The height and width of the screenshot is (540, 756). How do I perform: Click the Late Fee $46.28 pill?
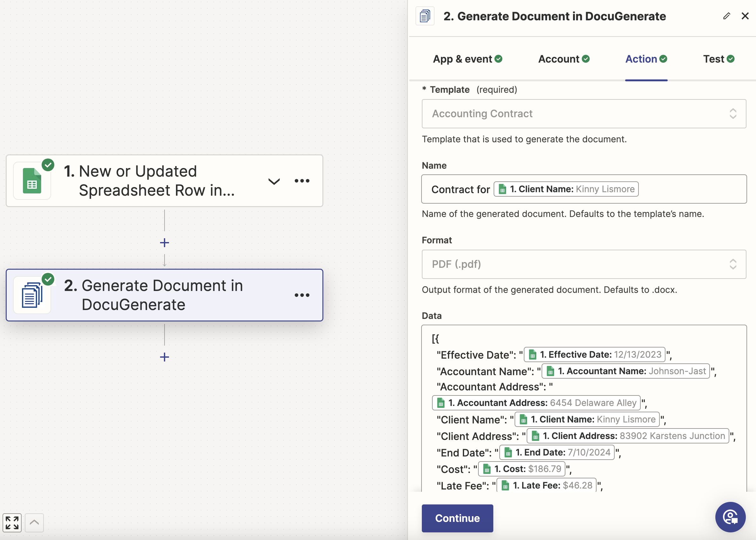[547, 485]
